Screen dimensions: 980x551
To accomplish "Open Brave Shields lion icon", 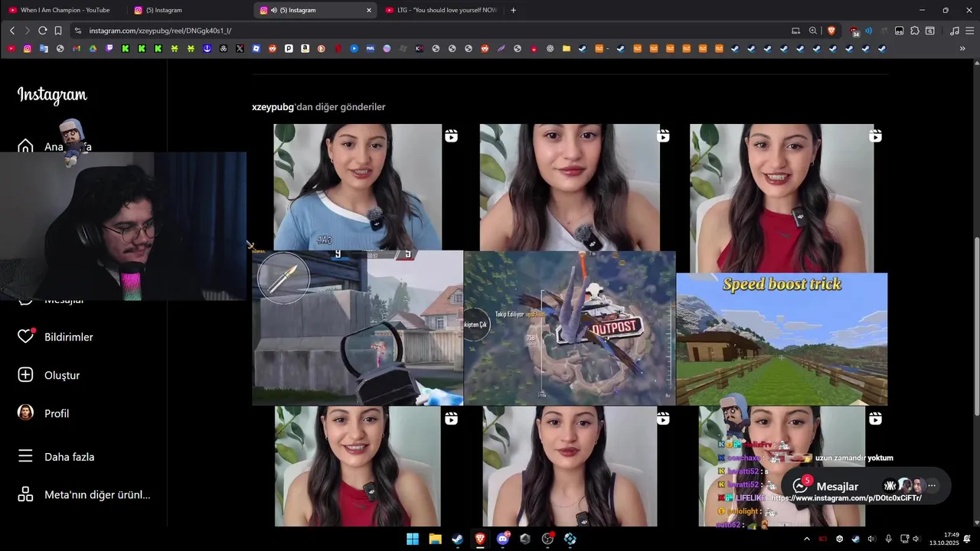I will [831, 31].
